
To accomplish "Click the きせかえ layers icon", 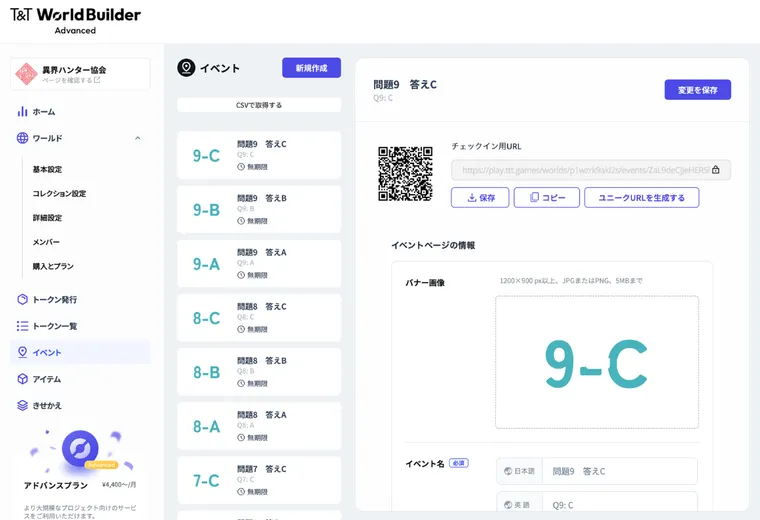I will click(x=22, y=405).
